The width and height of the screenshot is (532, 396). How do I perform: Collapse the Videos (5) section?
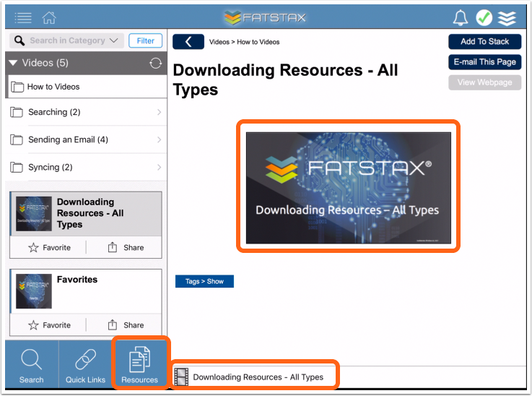tap(13, 63)
